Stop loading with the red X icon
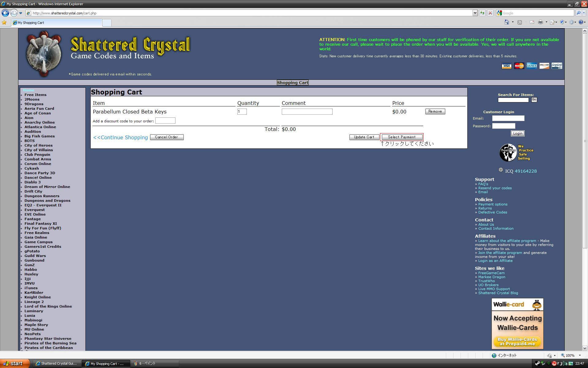 click(x=490, y=13)
